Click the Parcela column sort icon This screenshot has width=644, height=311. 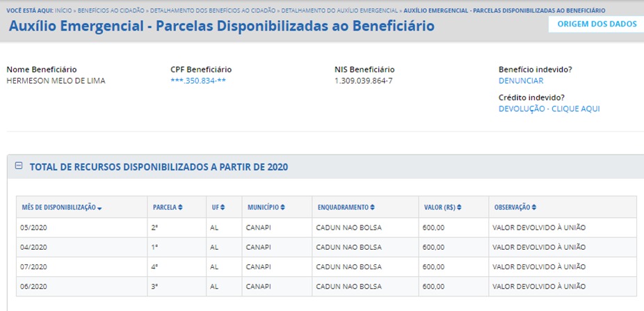click(181, 207)
